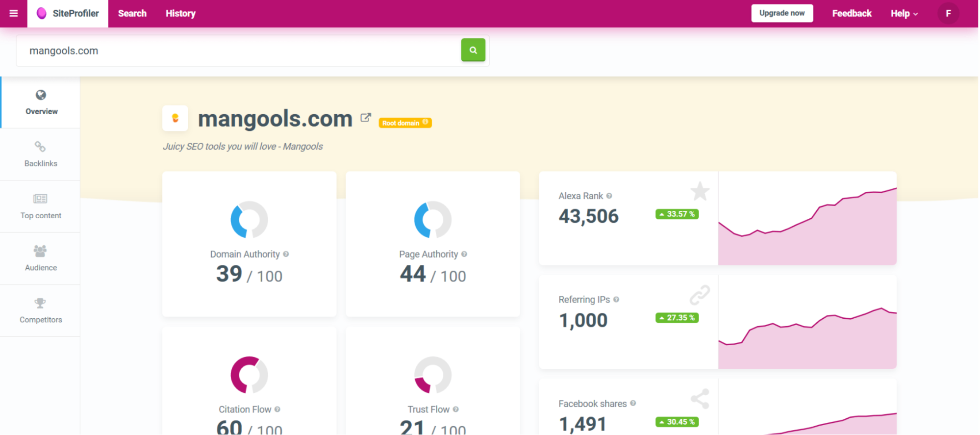Open mangools.com external link icon
Image resolution: width=980 pixels, height=435 pixels.
click(x=365, y=118)
